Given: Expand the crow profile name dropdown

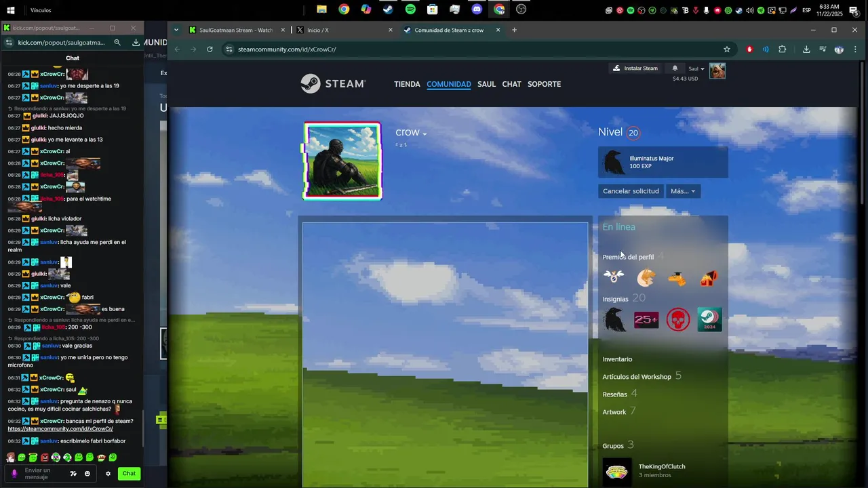Looking at the screenshot, I should [x=425, y=134].
